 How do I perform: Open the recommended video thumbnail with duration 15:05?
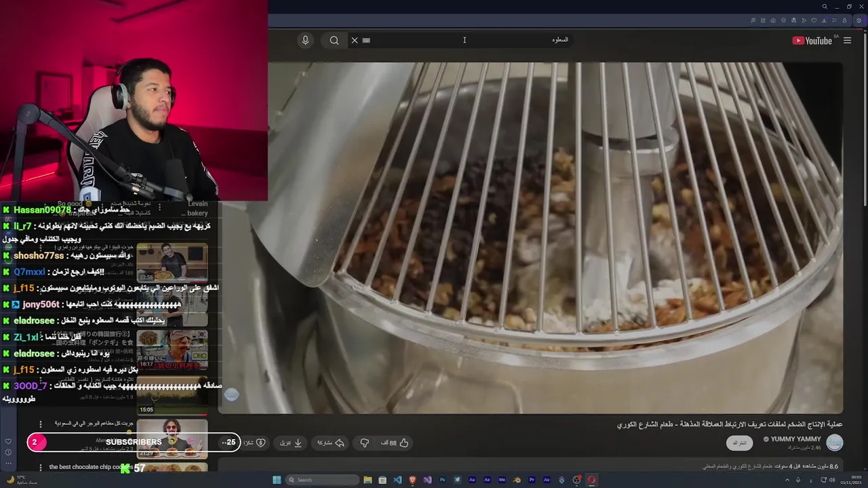click(x=172, y=396)
